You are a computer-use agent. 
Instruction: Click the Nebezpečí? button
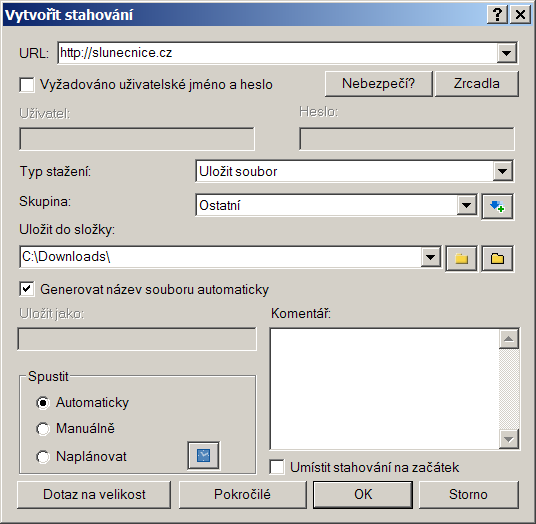point(378,84)
